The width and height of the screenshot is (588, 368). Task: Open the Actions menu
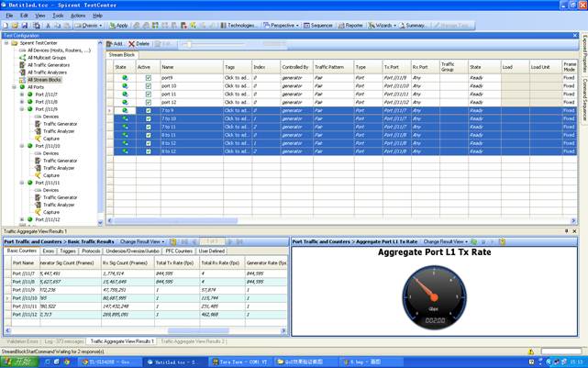(78, 16)
